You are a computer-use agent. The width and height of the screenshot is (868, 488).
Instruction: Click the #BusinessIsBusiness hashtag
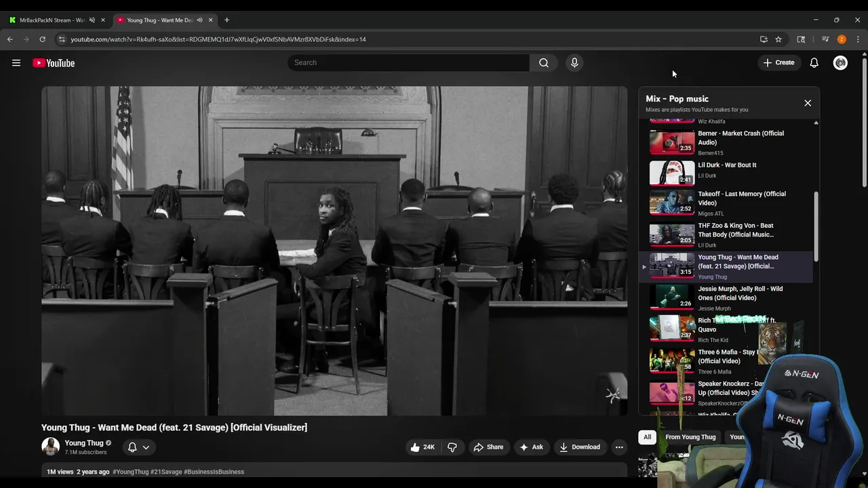click(214, 472)
